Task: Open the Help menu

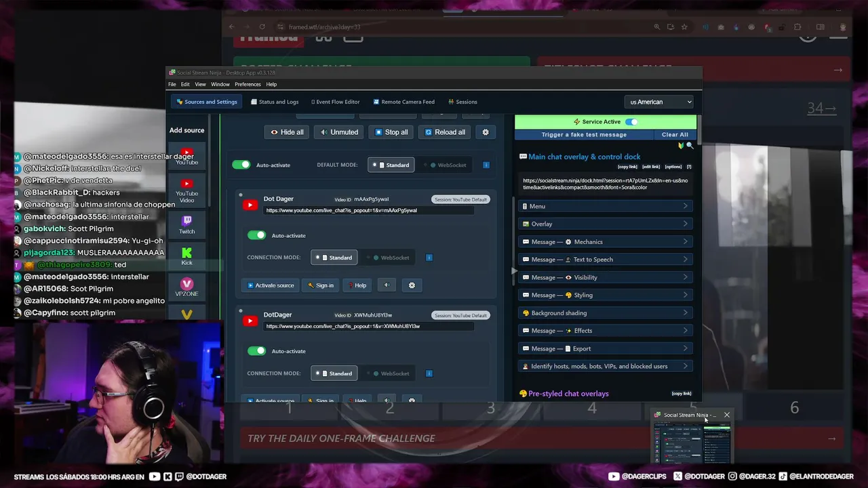Action: click(271, 84)
